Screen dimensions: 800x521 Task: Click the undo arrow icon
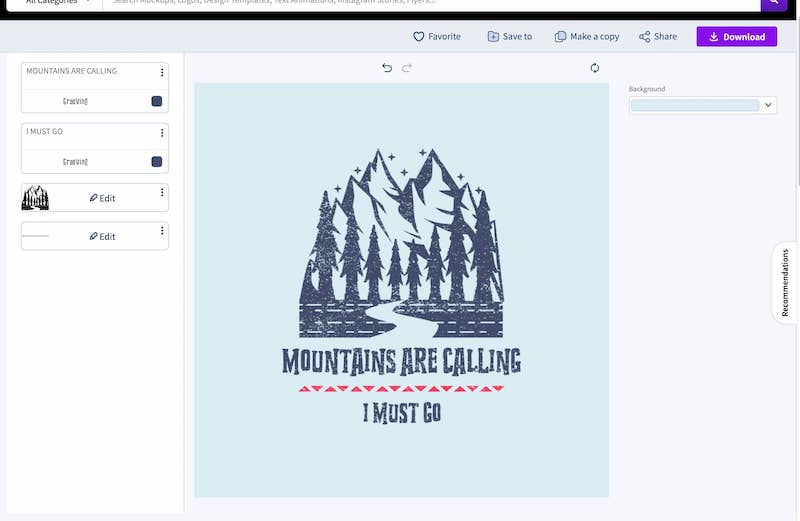387,68
